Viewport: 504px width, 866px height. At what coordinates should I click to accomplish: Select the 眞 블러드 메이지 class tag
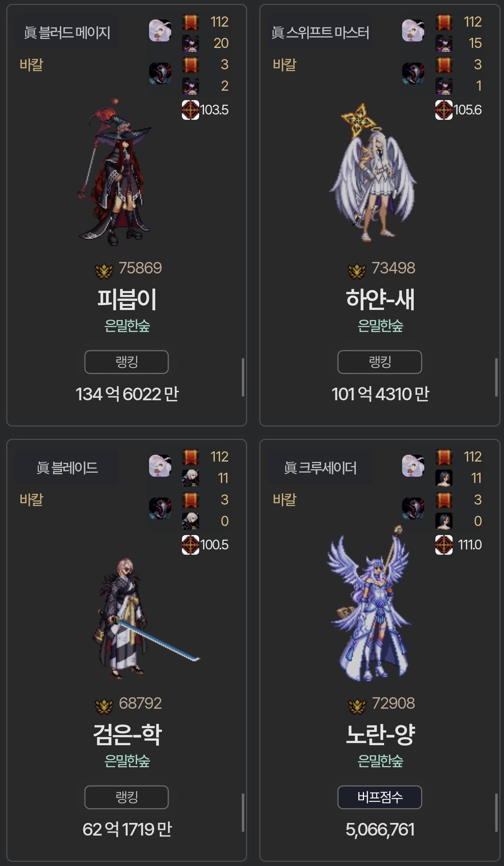coord(67,33)
